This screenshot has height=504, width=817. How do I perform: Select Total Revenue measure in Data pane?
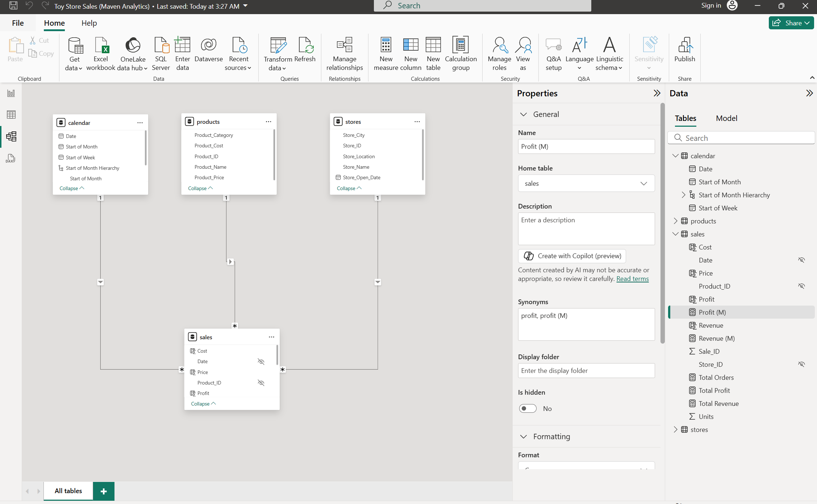[718, 403]
